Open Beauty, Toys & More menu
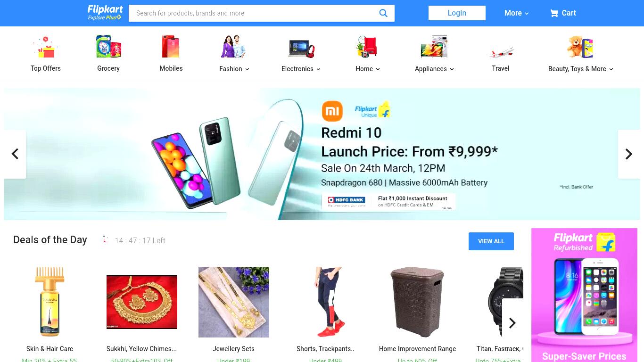This screenshot has width=644, height=362. (581, 69)
